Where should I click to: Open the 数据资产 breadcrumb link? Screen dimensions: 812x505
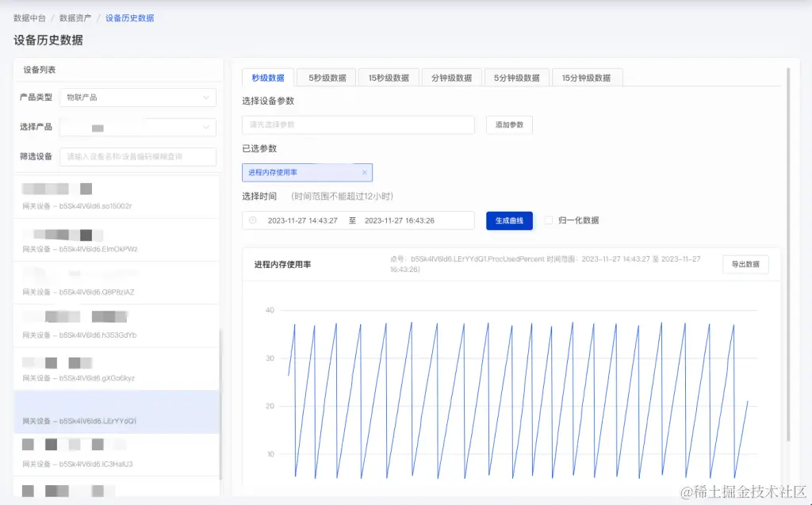pyautogui.click(x=76, y=17)
